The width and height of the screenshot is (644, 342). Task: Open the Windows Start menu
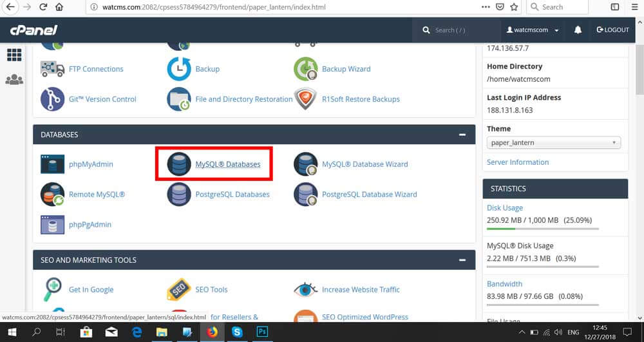(x=12, y=332)
